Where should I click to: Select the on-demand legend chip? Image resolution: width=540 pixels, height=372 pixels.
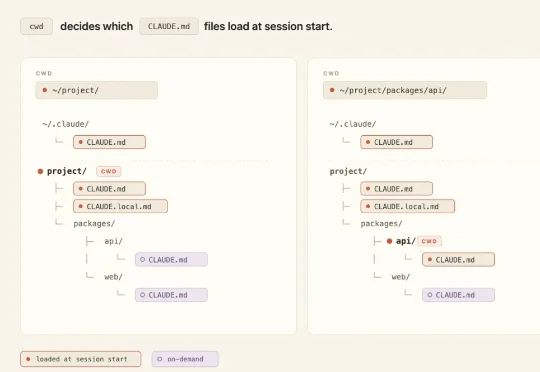coord(185,359)
